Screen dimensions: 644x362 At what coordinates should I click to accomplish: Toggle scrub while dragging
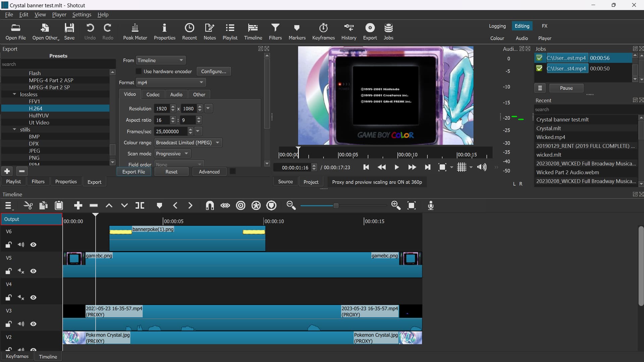click(x=225, y=205)
